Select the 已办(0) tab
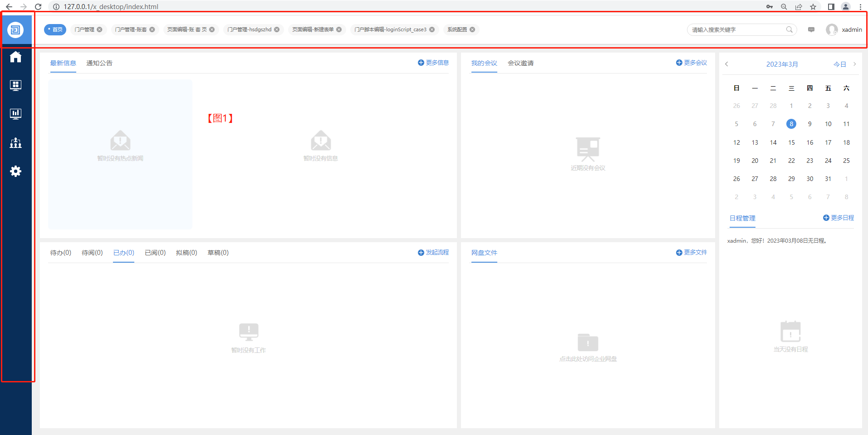Screen dimensions: 868x435 click(124, 253)
